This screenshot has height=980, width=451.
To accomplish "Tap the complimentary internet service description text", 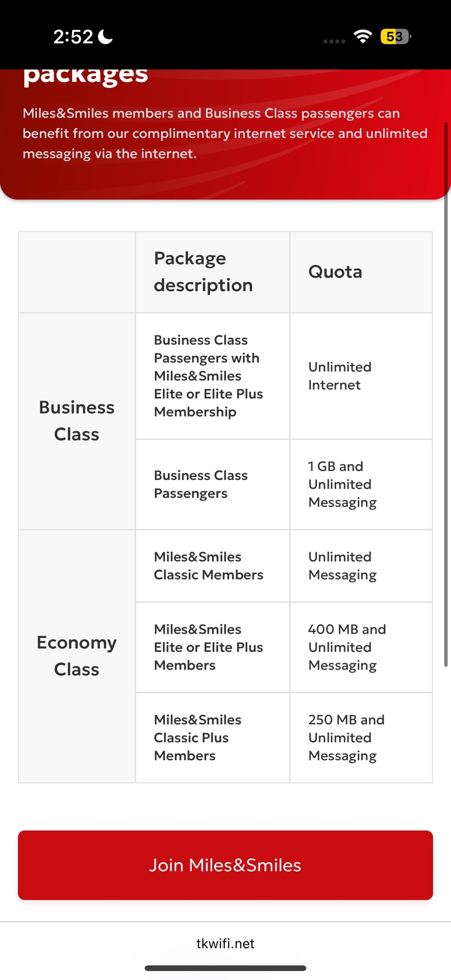I will coord(224,133).
